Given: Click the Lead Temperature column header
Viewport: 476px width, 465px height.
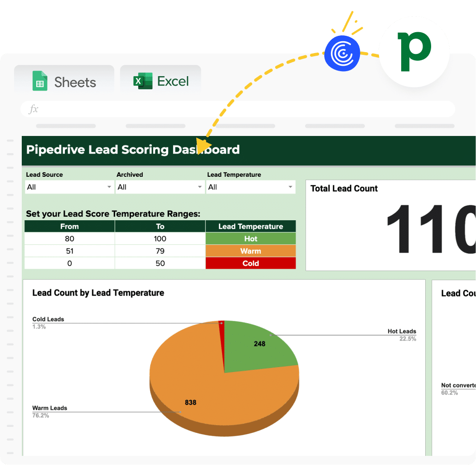Looking at the screenshot, I should (x=251, y=227).
